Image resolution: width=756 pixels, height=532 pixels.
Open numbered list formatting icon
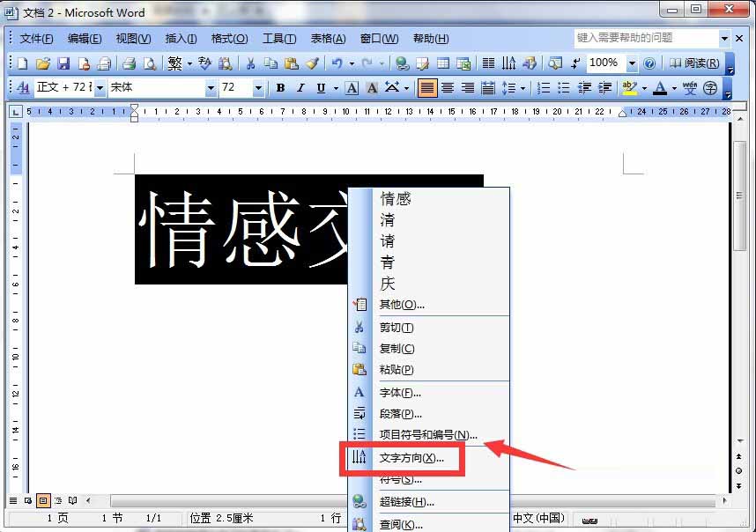544,88
